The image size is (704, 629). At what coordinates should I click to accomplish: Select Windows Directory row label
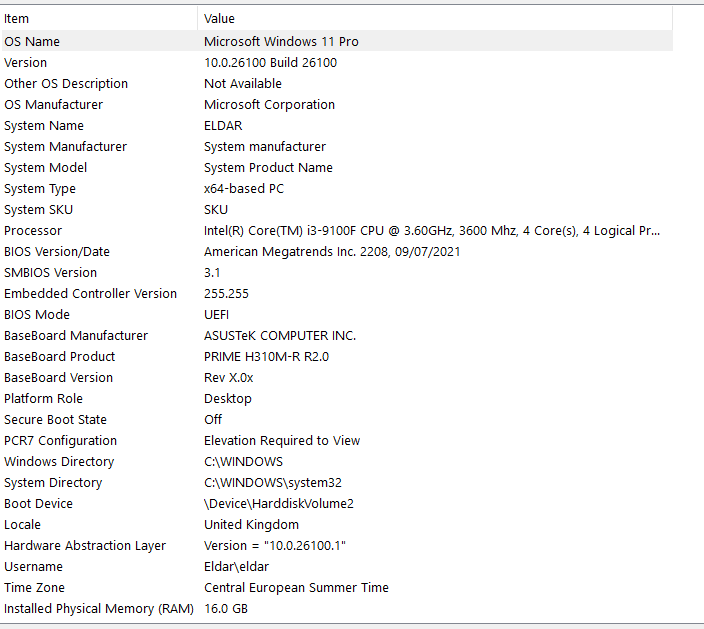coord(59,462)
